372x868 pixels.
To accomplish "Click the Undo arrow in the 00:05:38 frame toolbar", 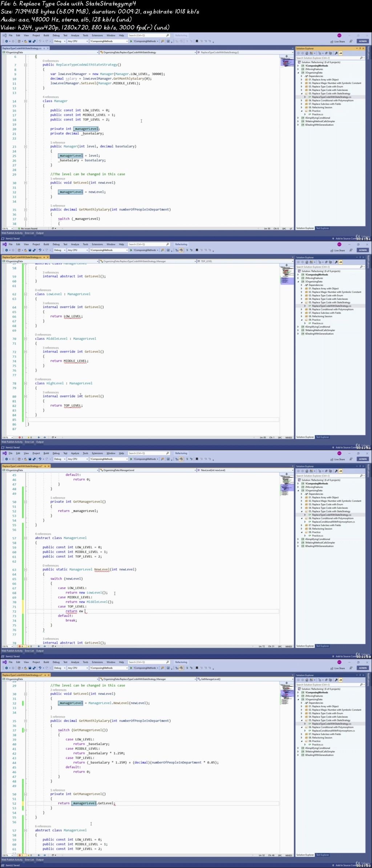I will click(40, 459).
